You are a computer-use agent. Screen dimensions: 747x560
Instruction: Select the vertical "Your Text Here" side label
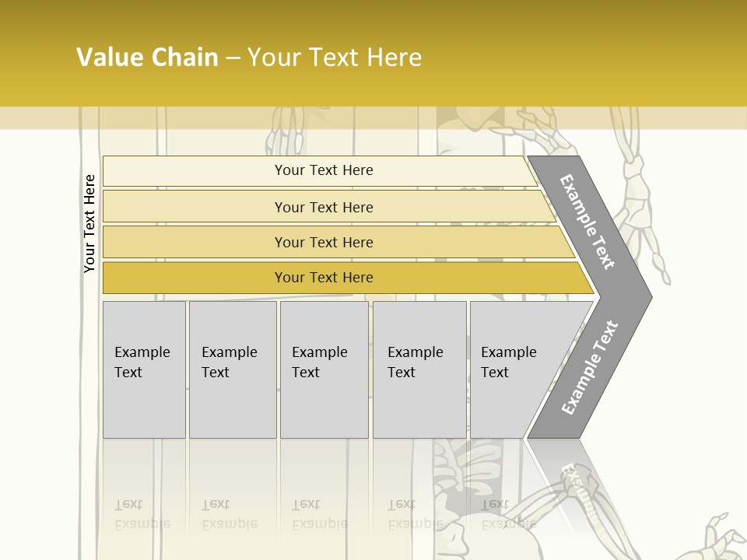(89, 223)
